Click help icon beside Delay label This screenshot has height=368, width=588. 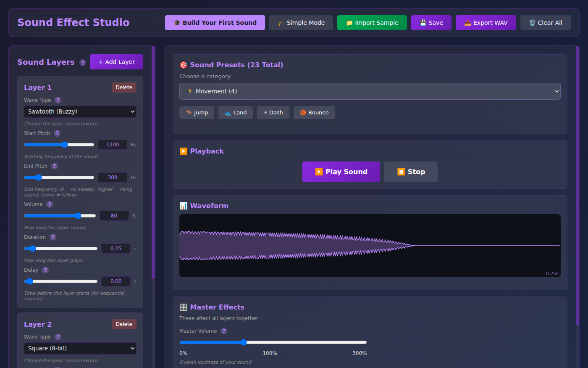pyautogui.click(x=45, y=270)
